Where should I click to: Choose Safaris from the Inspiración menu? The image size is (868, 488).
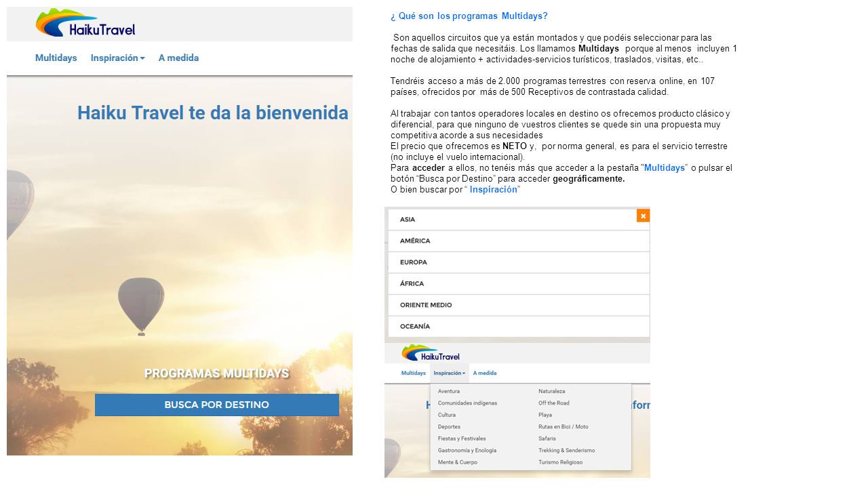[x=547, y=439]
